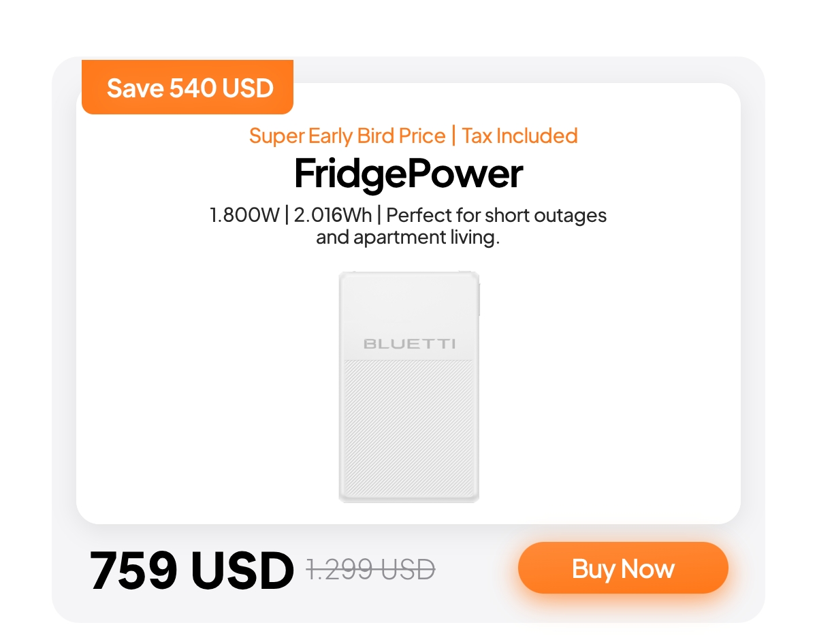This screenshot has height=644, width=817.
Task: Click the diagonal-striped lower panel of the device
Action: tap(408, 429)
